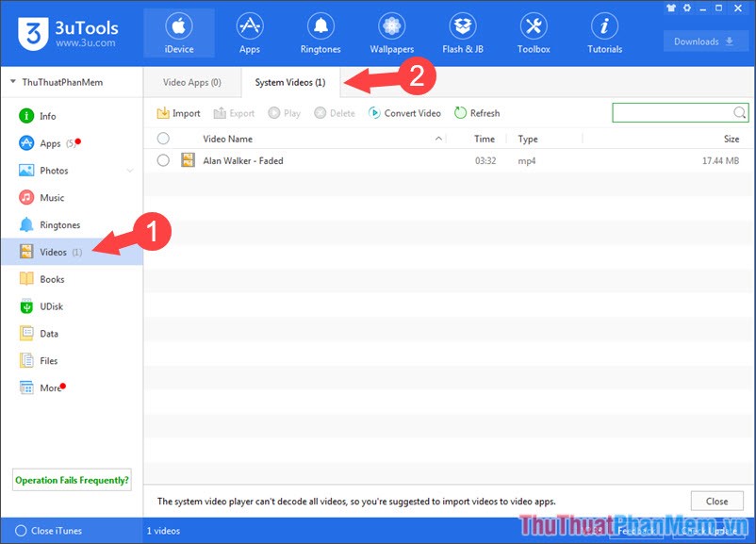Click the Apps store icon in top toolbar
This screenshot has height=544, width=756.
click(250, 26)
